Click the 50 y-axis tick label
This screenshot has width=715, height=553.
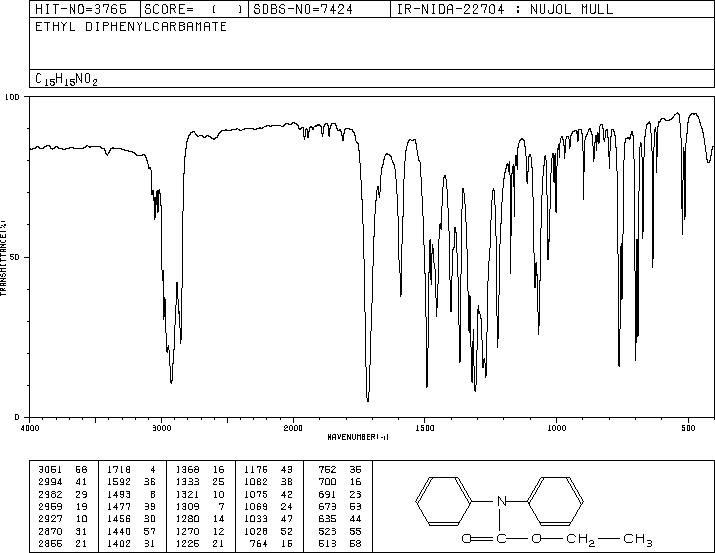point(15,257)
